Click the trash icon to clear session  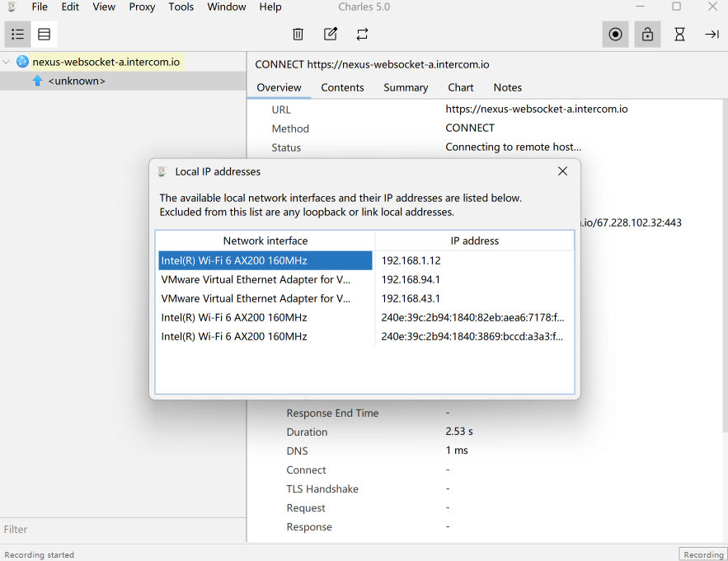click(x=298, y=35)
